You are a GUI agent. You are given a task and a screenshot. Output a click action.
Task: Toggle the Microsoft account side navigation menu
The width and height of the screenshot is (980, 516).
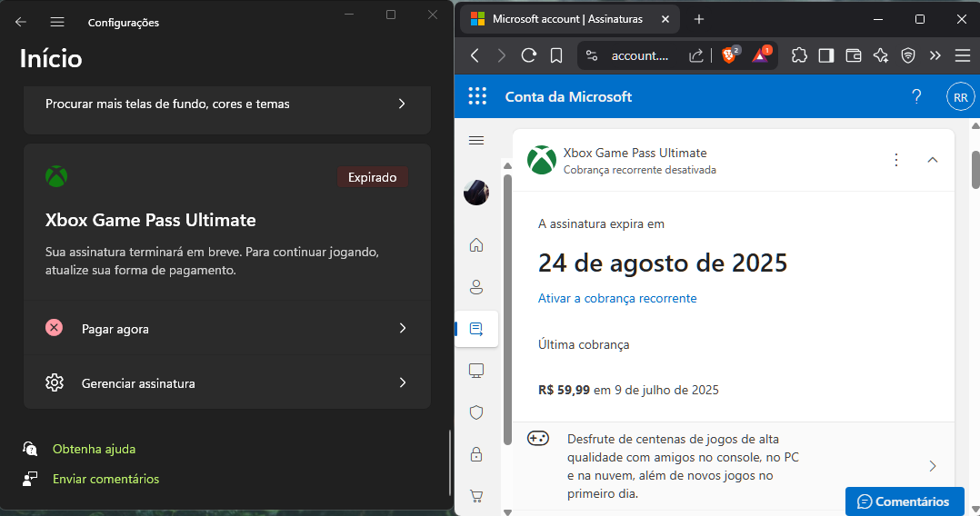coord(476,141)
